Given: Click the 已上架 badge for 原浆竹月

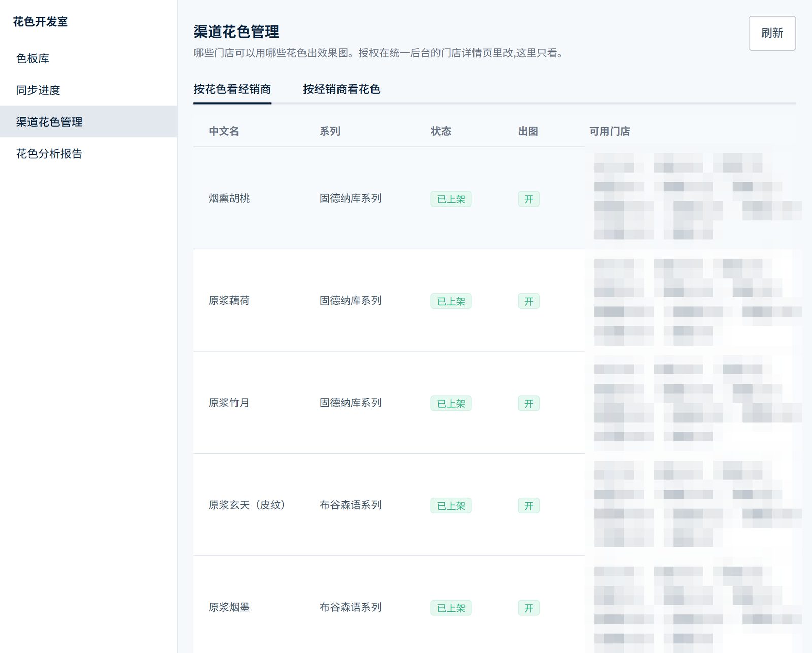Looking at the screenshot, I should click(451, 403).
